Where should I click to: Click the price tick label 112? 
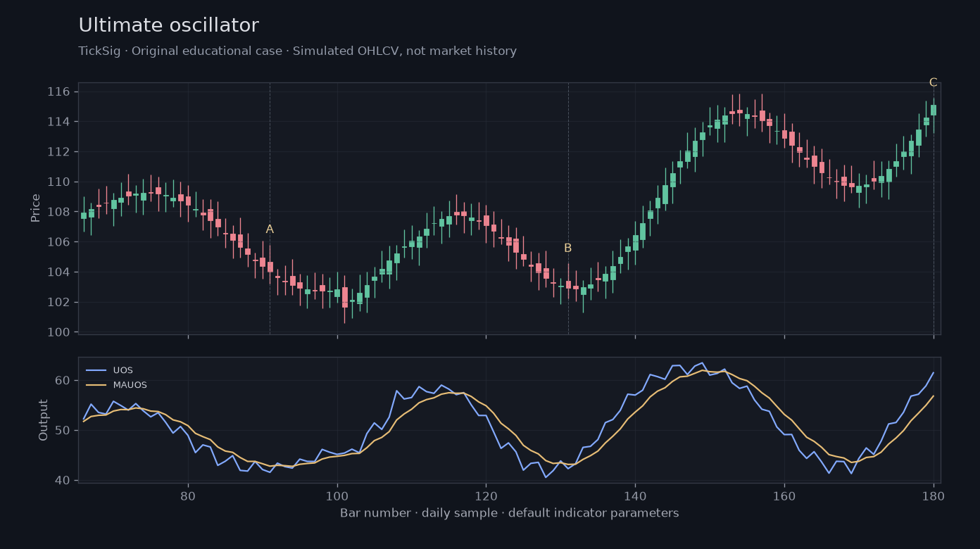click(59, 152)
